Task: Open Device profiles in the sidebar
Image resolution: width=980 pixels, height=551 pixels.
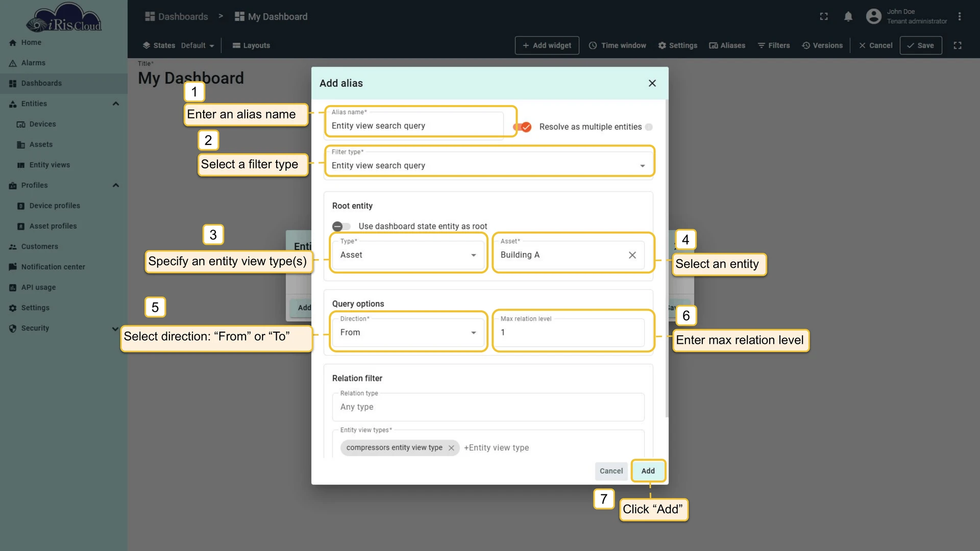Action: [x=63, y=206]
